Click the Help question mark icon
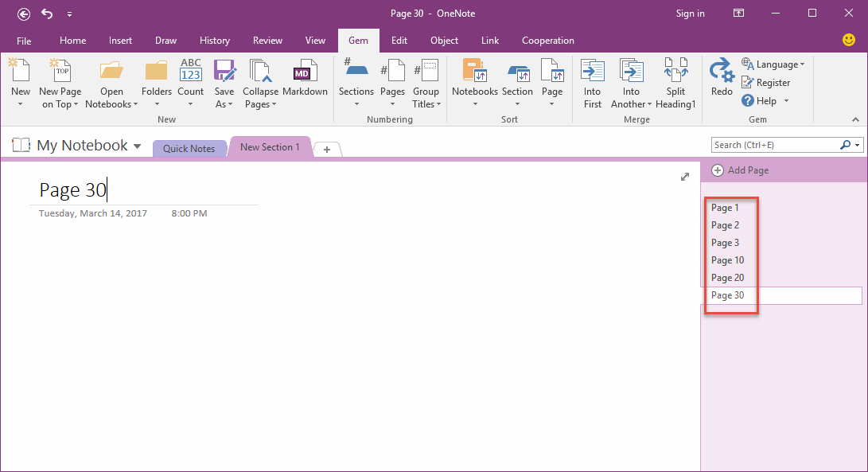Screen dimensions: 868x472 pos(747,101)
